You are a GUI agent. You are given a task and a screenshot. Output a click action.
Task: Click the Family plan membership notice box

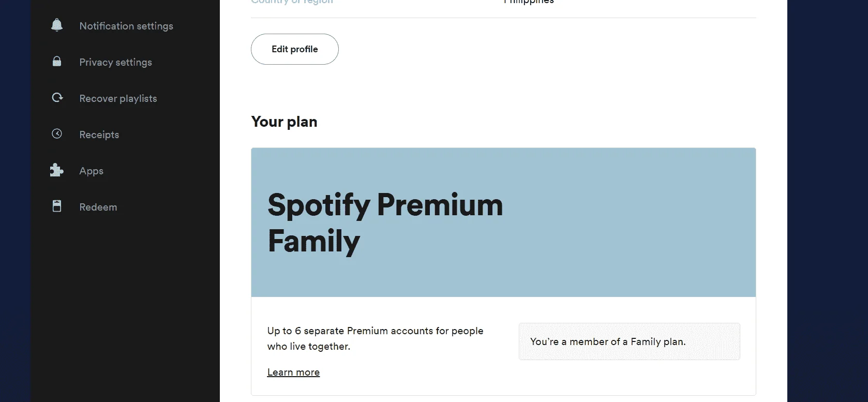pyautogui.click(x=630, y=341)
